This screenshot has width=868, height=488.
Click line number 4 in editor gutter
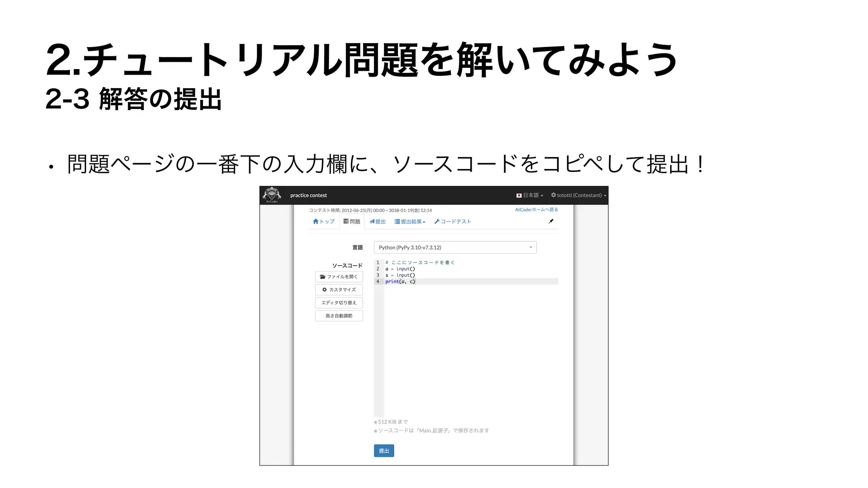pyautogui.click(x=378, y=282)
